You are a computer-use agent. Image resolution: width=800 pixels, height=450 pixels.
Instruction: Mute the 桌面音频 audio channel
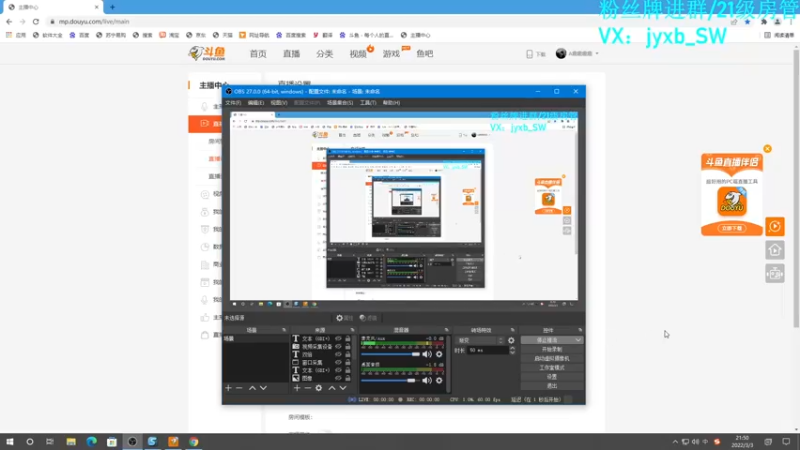(427, 381)
